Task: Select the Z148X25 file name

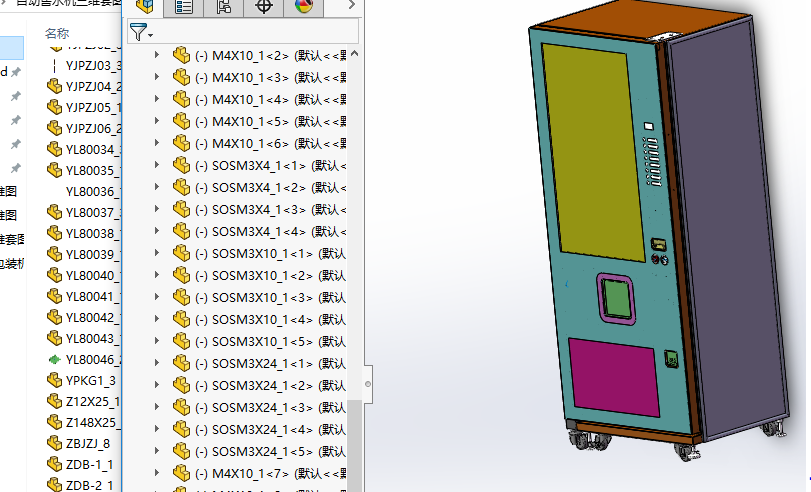Action: [x=93, y=423]
